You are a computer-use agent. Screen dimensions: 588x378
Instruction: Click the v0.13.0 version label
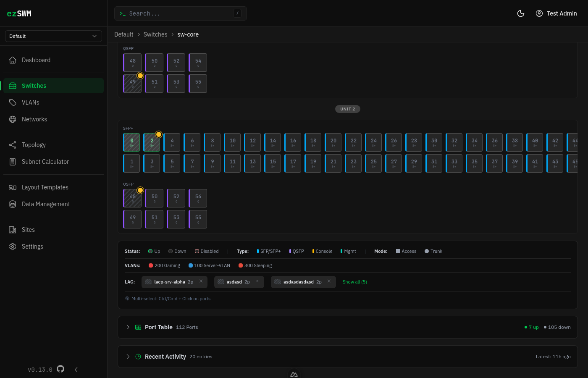click(x=40, y=370)
